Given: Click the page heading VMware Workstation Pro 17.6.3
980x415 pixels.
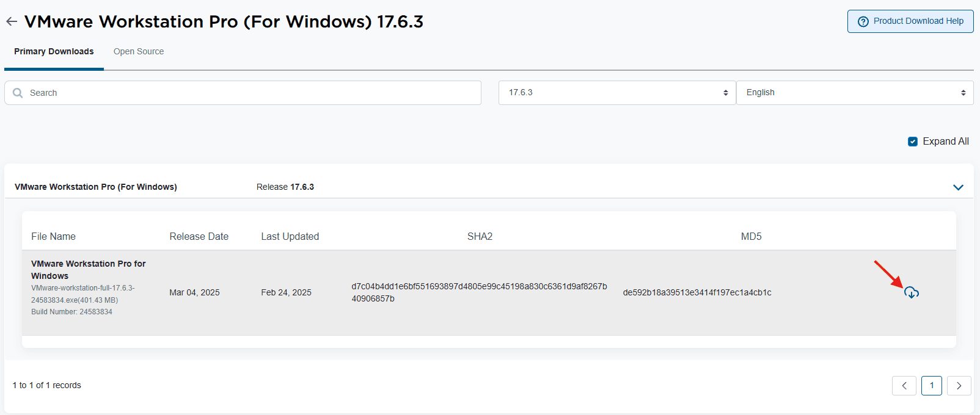Looking at the screenshot, I should (x=224, y=22).
